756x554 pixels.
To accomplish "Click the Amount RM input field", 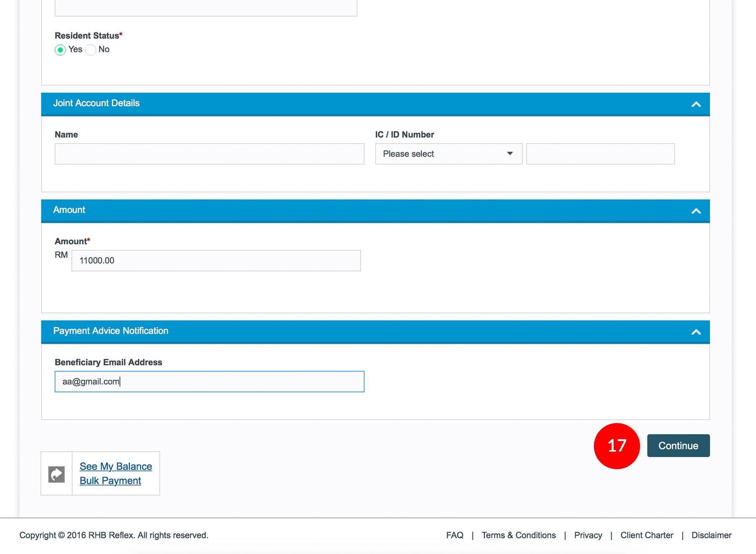I will (x=216, y=261).
